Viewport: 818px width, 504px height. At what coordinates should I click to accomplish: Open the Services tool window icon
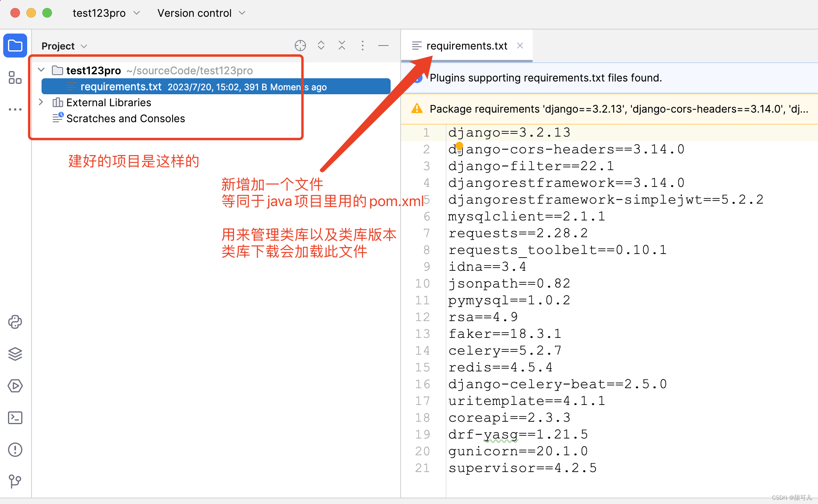pyautogui.click(x=15, y=386)
